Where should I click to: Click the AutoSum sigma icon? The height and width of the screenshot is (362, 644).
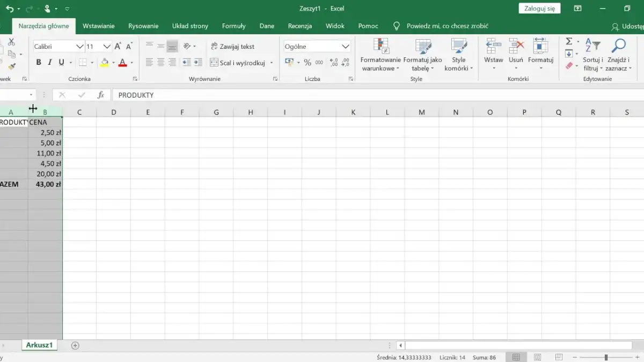point(569,42)
